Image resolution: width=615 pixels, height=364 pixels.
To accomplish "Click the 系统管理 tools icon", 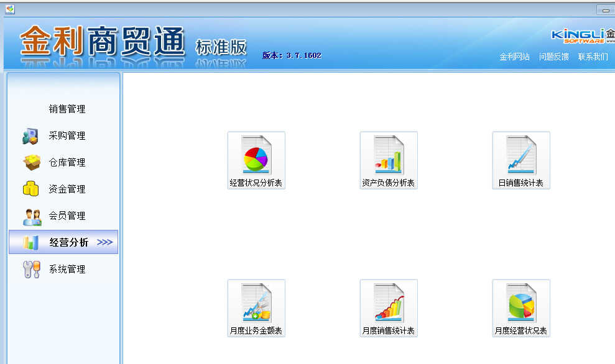I will [x=31, y=270].
